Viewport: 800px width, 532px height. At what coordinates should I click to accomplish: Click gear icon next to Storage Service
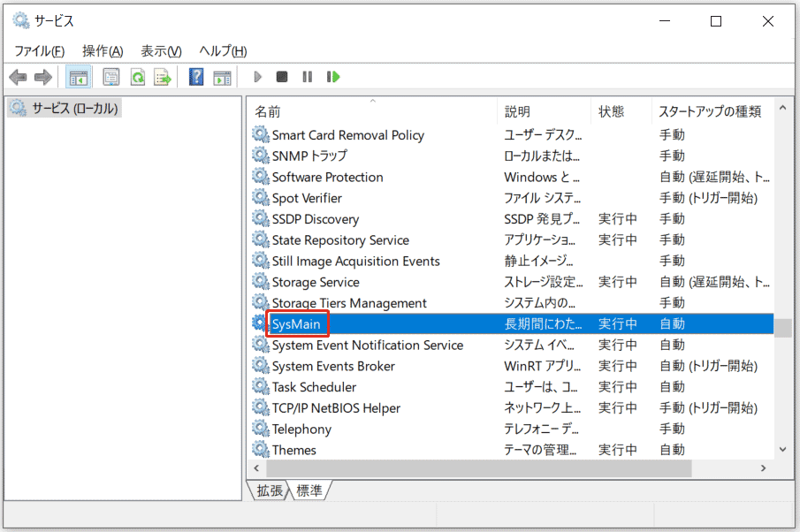(261, 282)
